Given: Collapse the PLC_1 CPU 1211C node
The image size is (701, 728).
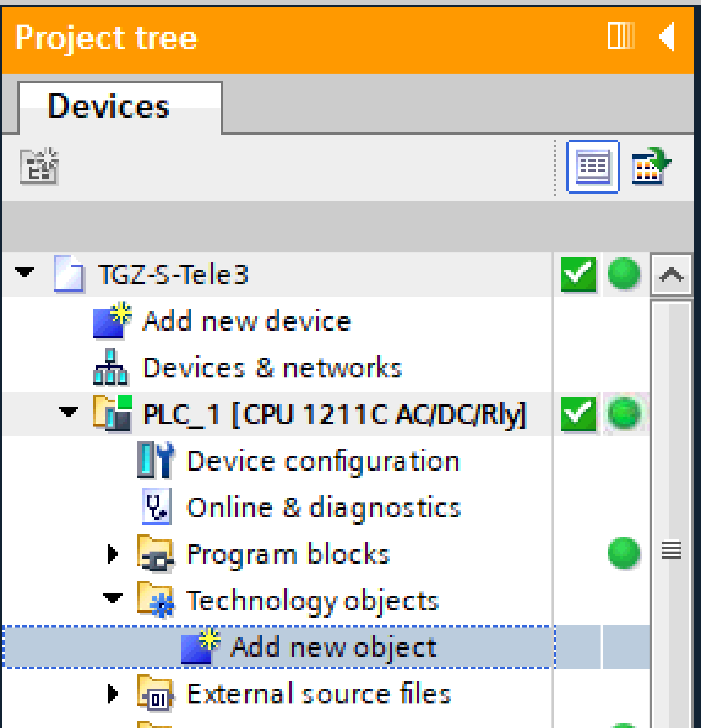Looking at the screenshot, I should coord(68,412).
